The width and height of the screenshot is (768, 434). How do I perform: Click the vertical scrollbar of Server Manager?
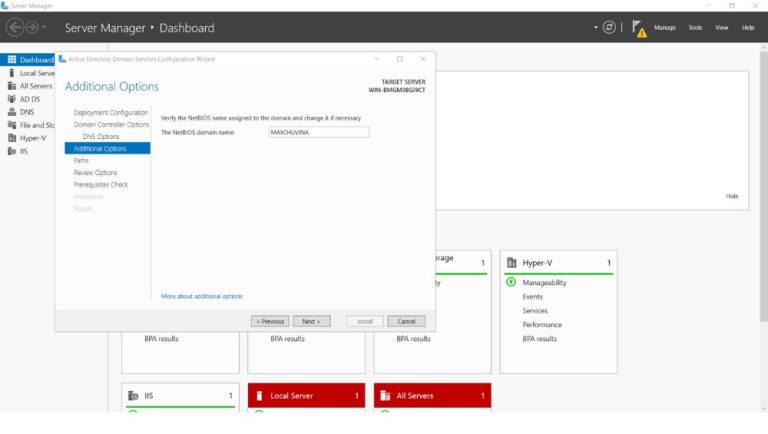pos(764,186)
